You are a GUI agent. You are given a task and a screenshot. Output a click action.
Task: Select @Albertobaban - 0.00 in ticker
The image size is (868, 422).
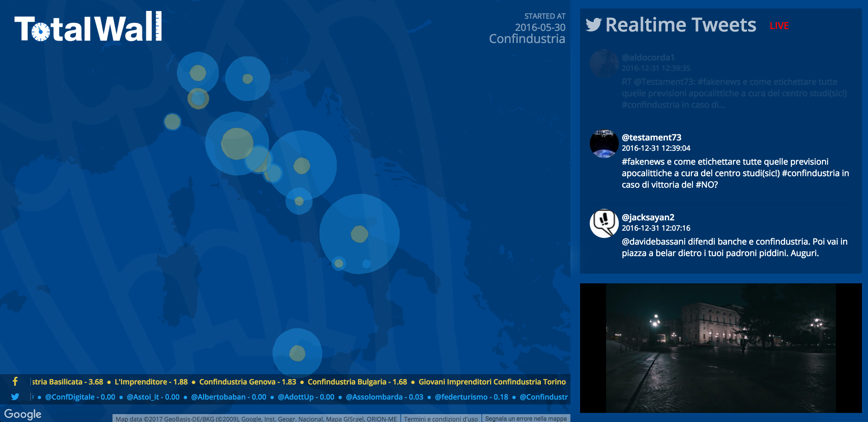(x=228, y=397)
